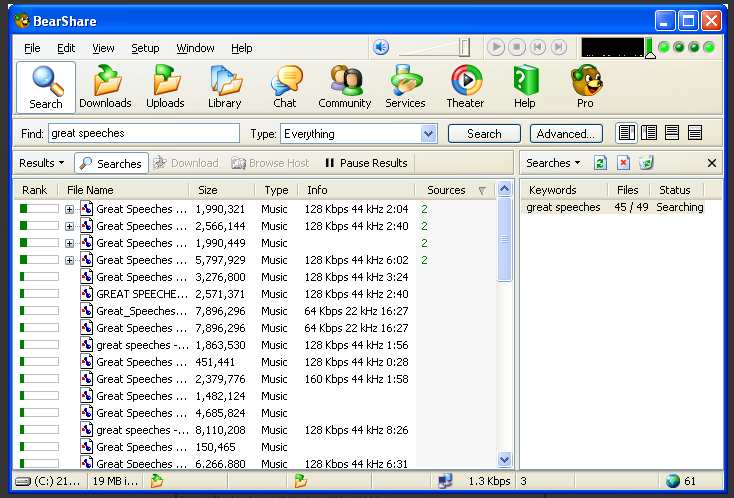Click the previous track button
The image size is (734, 498).
click(x=537, y=47)
